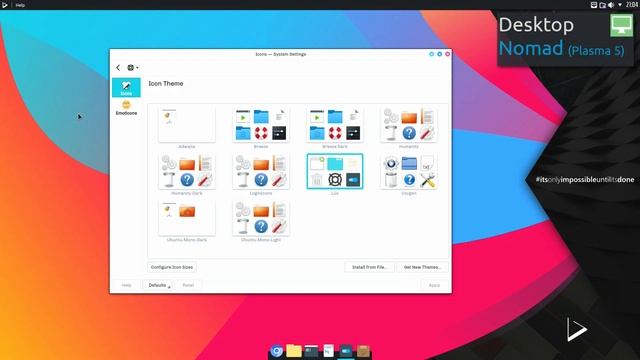Viewport: 640px width, 360px height.
Task: Click the Defaults button
Action: pyautogui.click(x=158, y=285)
